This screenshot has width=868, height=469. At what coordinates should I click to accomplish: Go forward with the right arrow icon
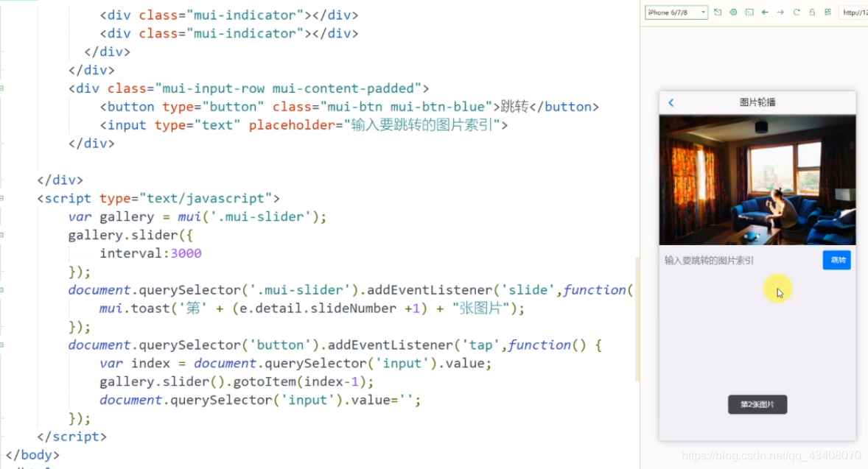click(780, 13)
